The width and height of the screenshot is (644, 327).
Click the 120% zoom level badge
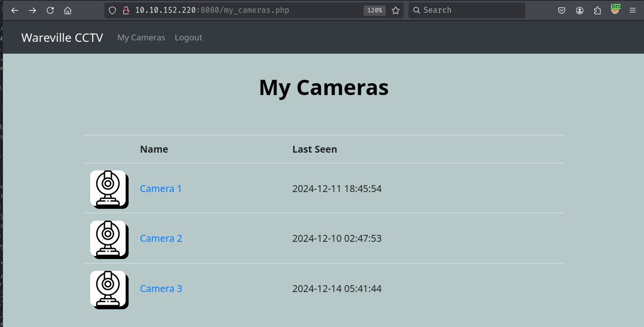[x=374, y=10]
